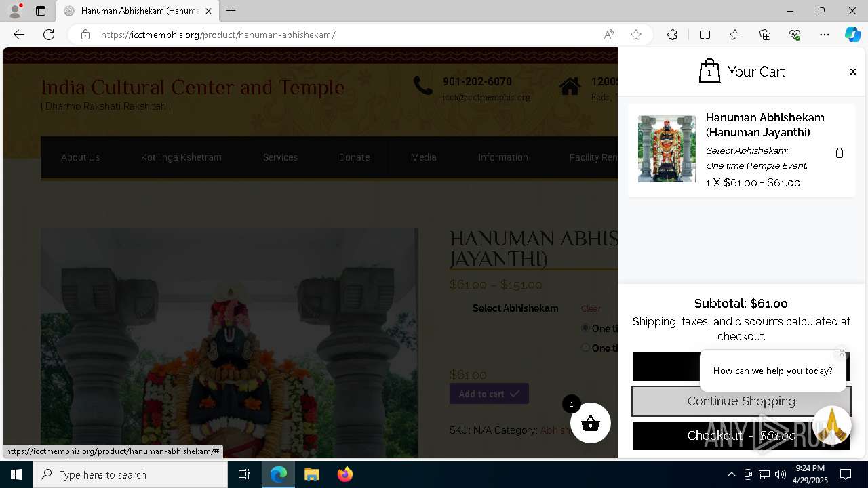Proceed to Checkout $61.00

[741, 436]
